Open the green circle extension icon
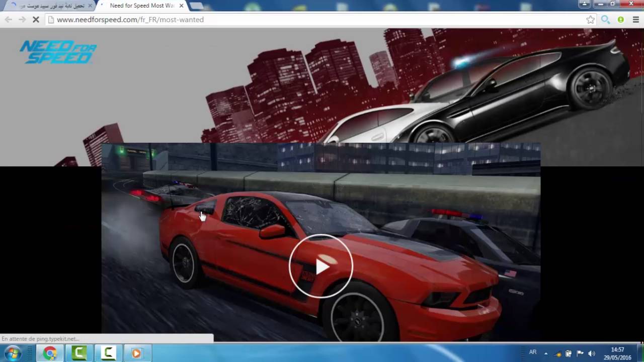 (x=621, y=20)
